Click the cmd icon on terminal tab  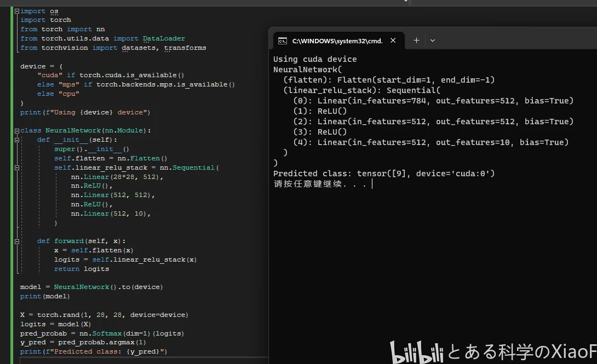tap(283, 41)
